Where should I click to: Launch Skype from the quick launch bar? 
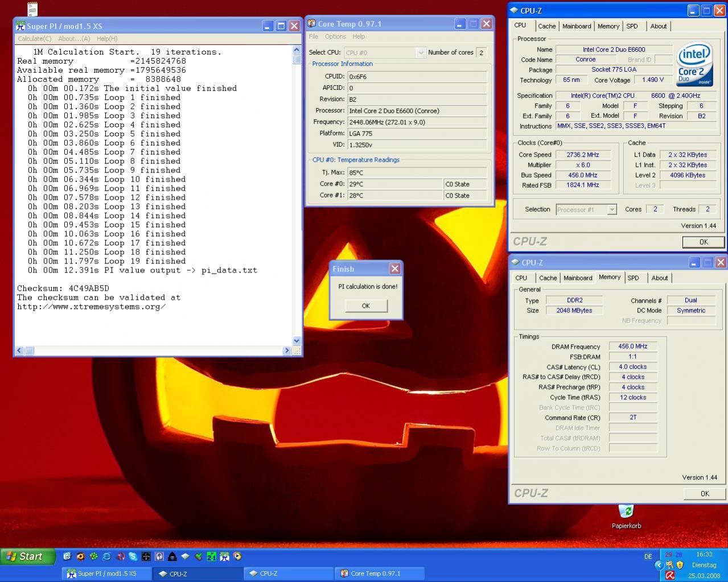(x=133, y=556)
